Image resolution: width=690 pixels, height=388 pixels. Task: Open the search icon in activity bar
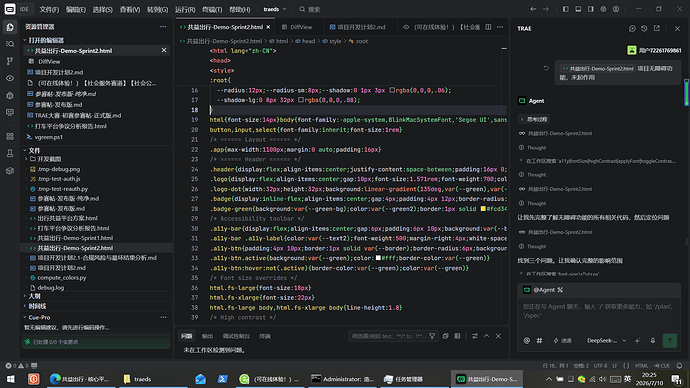point(10,44)
